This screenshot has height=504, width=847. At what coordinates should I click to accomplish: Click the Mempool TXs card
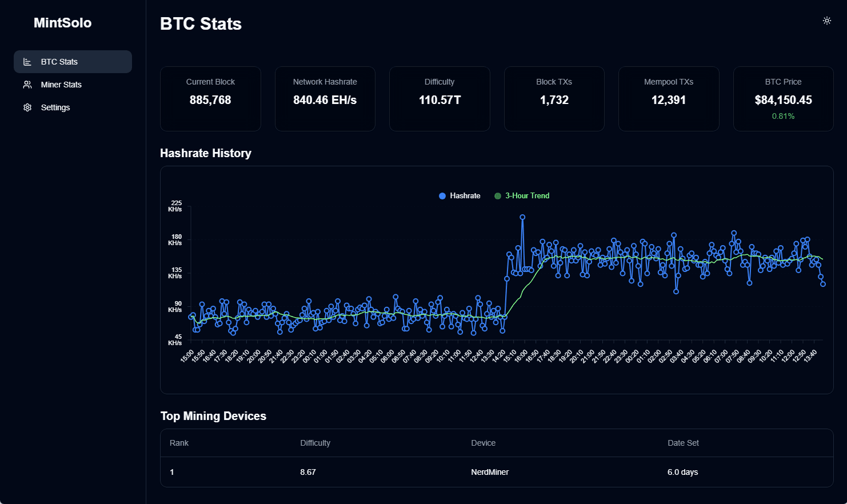tap(668, 99)
